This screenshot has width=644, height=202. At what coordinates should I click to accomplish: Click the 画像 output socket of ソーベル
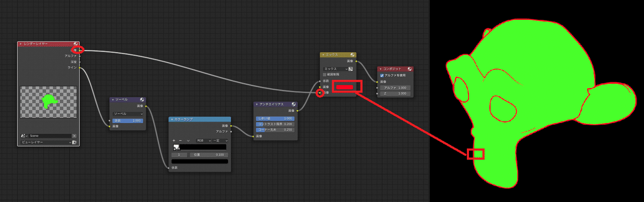(147, 106)
